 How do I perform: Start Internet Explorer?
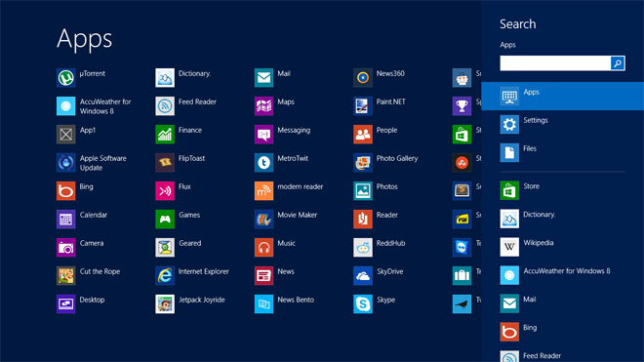point(165,276)
